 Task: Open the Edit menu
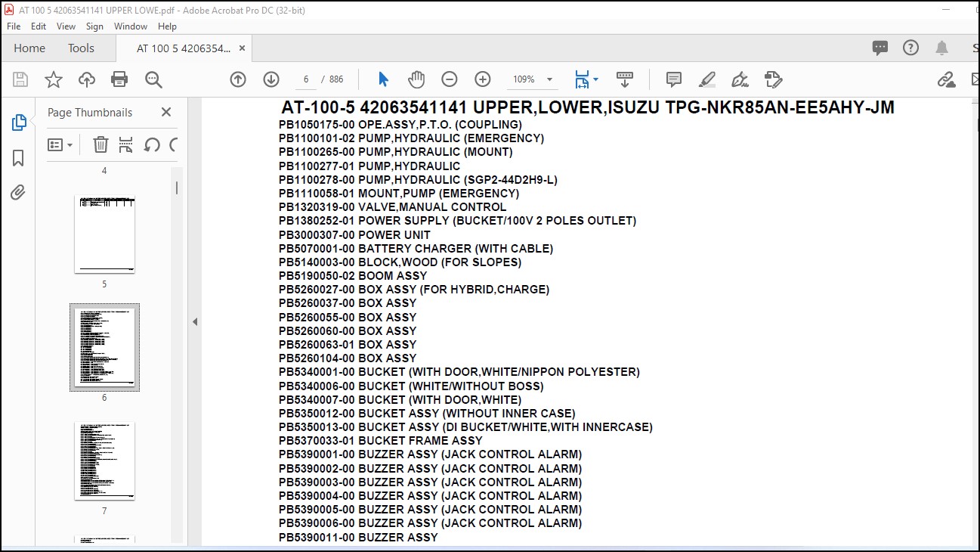pos(39,26)
